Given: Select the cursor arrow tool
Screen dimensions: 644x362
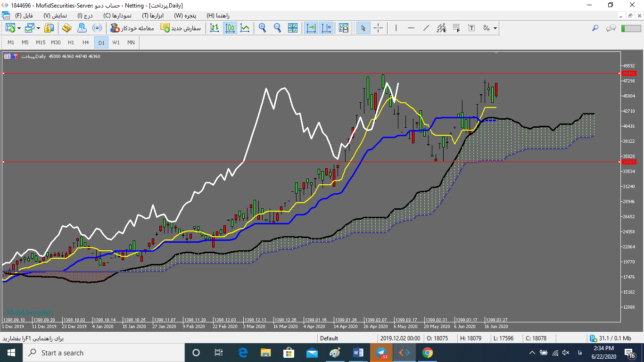Looking at the screenshot, I should click(363, 28).
